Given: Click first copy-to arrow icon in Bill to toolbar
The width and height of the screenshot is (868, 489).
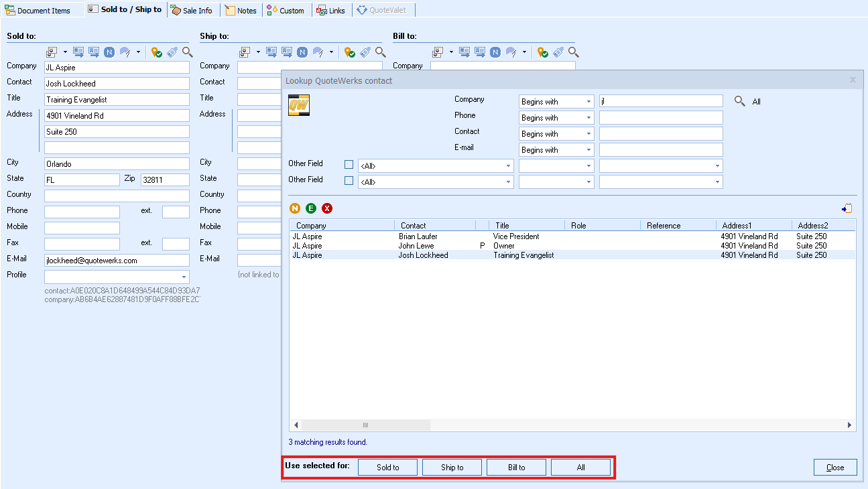Looking at the screenshot, I should point(464,52).
